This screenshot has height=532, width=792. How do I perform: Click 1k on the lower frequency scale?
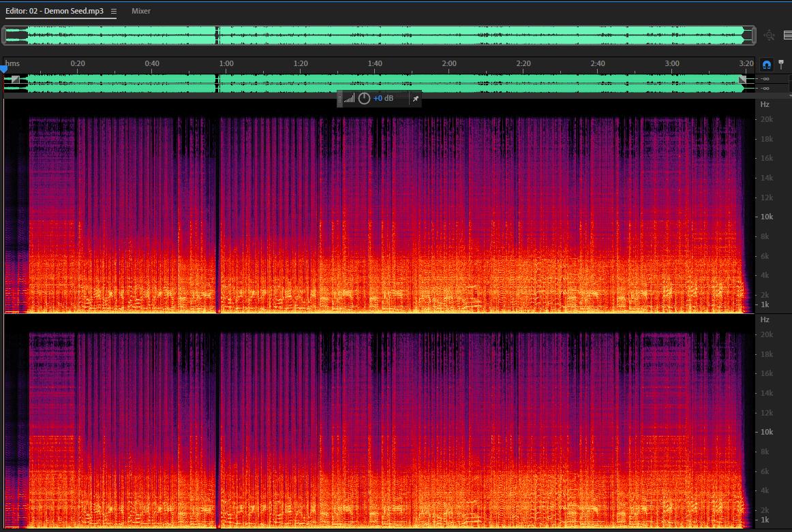click(765, 520)
